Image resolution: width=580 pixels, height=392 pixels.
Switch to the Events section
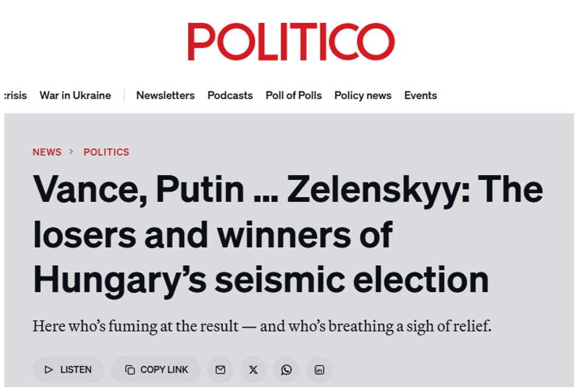(421, 95)
